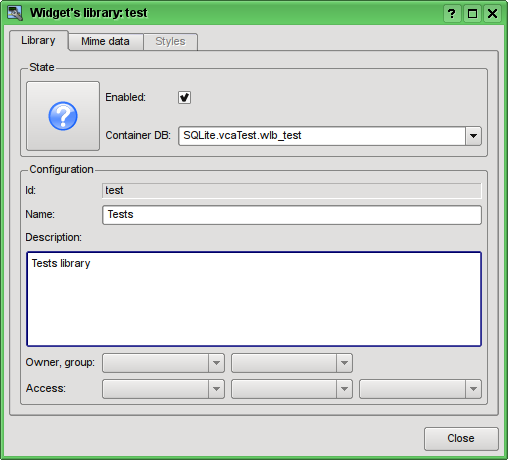Click the read-only Id field test
The image size is (508, 460).
point(292,191)
